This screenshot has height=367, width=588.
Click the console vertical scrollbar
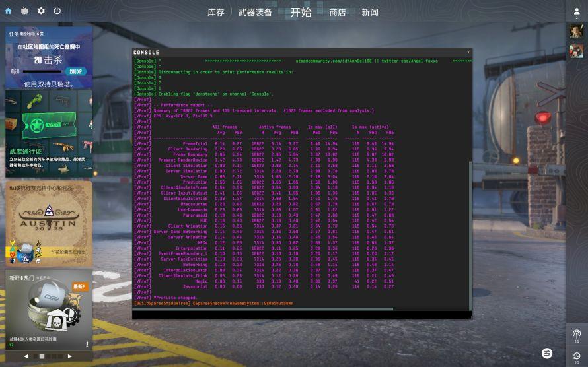pyautogui.click(x=470, y=234)
